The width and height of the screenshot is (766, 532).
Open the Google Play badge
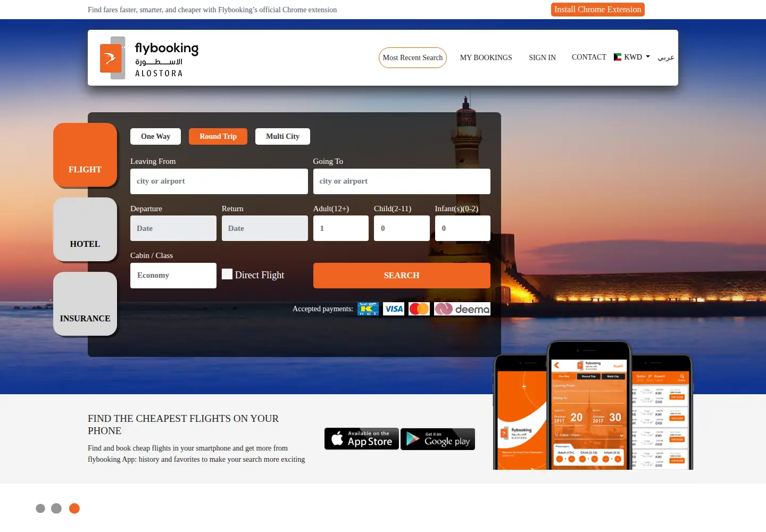[438, 439]
